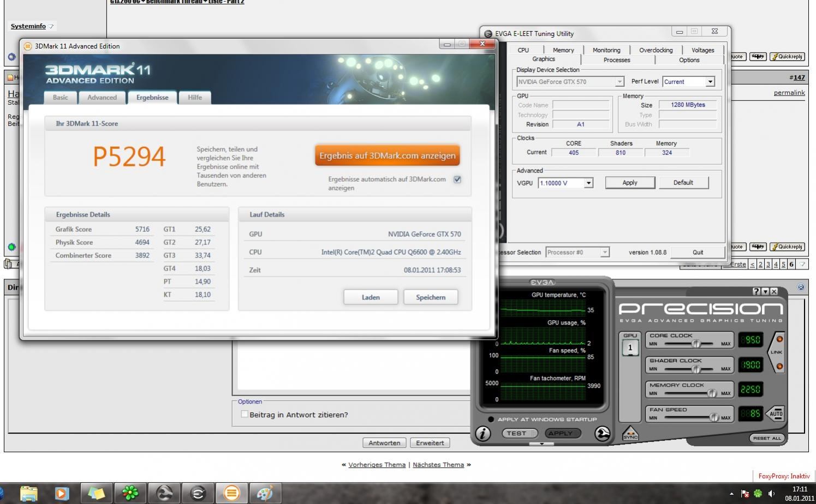Click the blue scroll-up icon beside Precision
The height and width of the screenshot is (504, 816).
coord(801,287)
